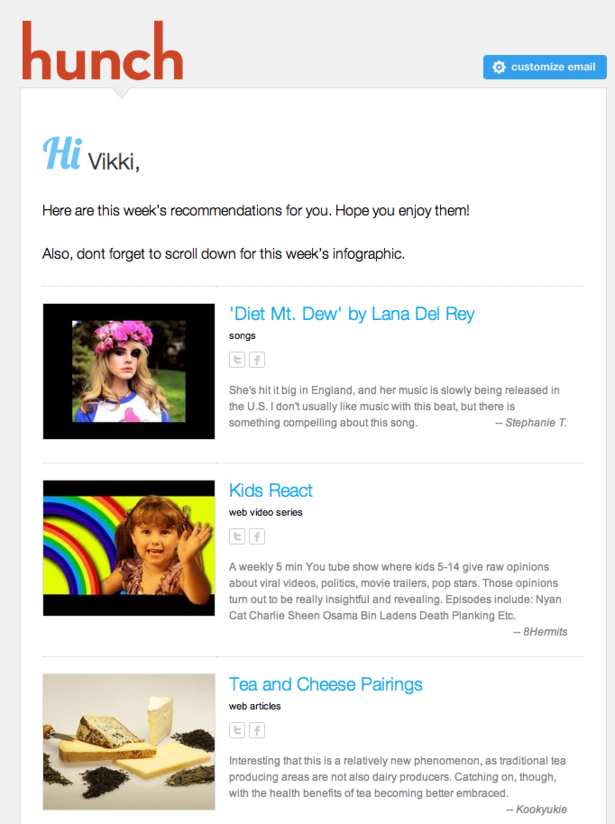Click the Stephanie T. author name
The width and height of the screenshot is (615, 824).
pos(536,423)
